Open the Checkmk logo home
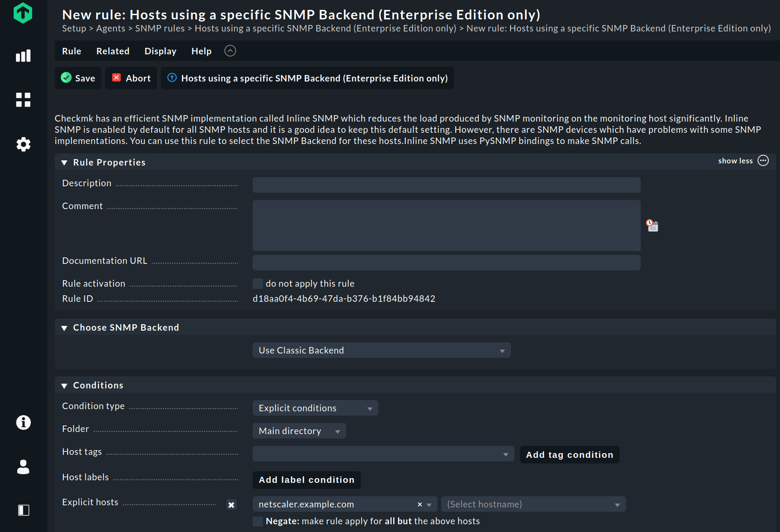Screen dimensions: 780x532 coord(23,13)
